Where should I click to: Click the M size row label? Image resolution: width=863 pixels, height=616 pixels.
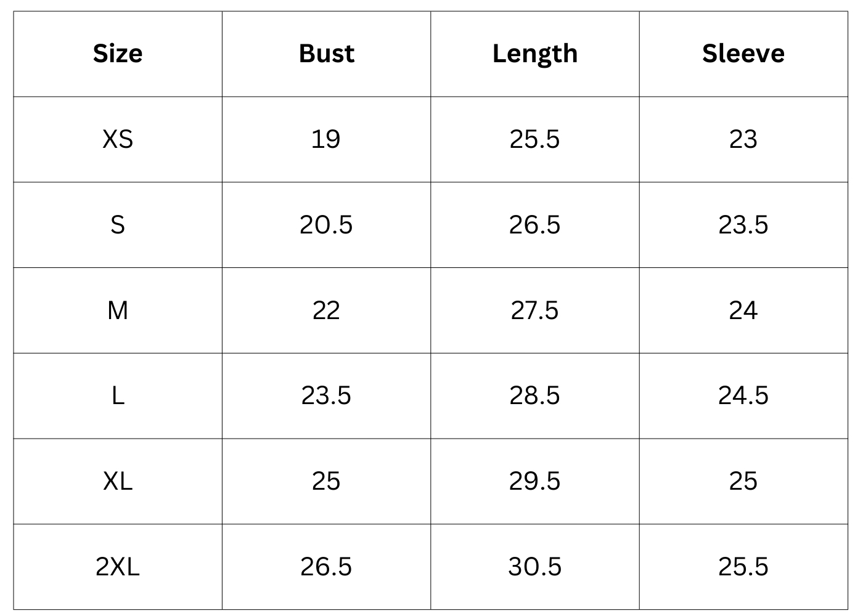coord(118,310)
